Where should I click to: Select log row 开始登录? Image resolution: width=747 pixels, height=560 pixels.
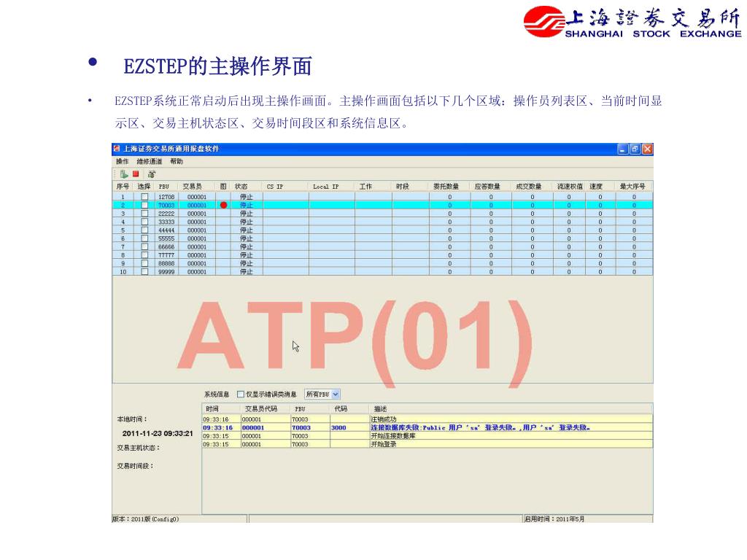(x=427, y=444)
